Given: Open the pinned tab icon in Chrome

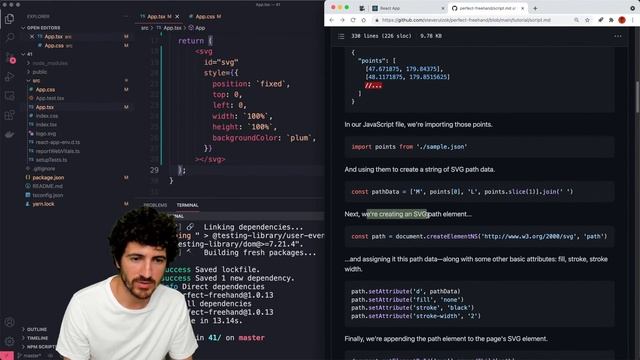Looking at the screenshot, I should click(362, 8).
